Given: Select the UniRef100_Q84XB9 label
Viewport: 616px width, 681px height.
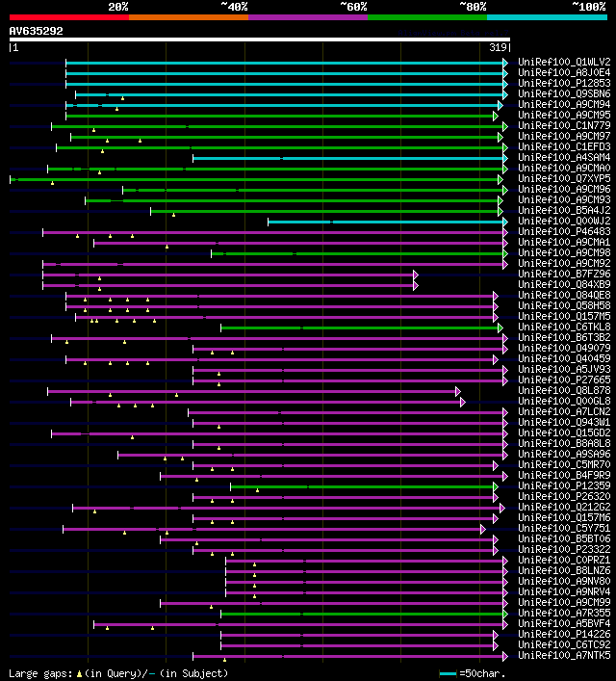Looking at the screenshot, I should coord(564,285).
